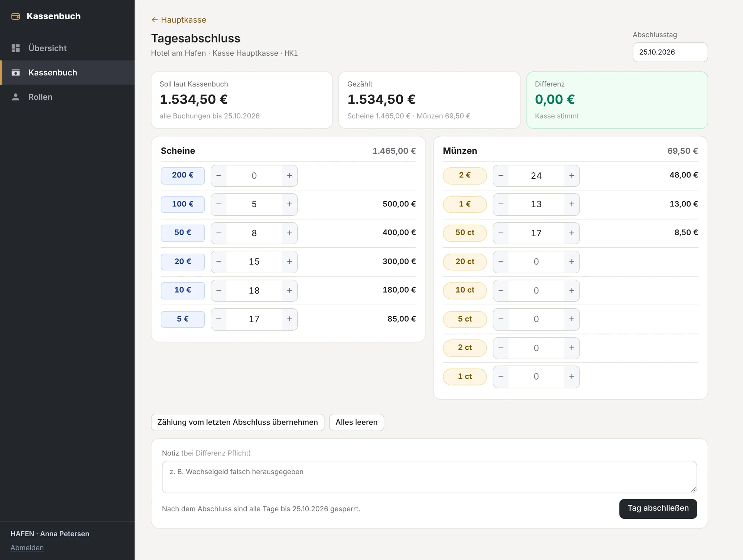Go back to Hauptkasse

click(179, 20)
